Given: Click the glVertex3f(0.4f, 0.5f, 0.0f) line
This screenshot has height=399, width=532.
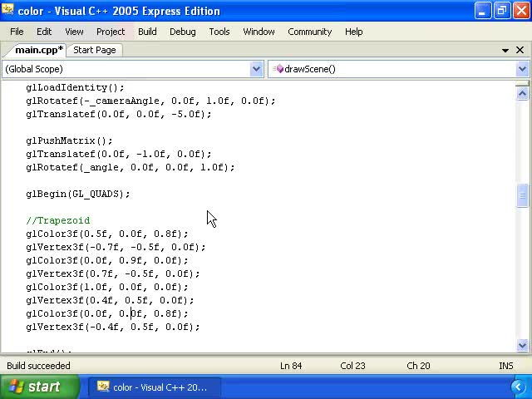Looking at the screenshot, I should pyautogui.click(x=110, y=300).
